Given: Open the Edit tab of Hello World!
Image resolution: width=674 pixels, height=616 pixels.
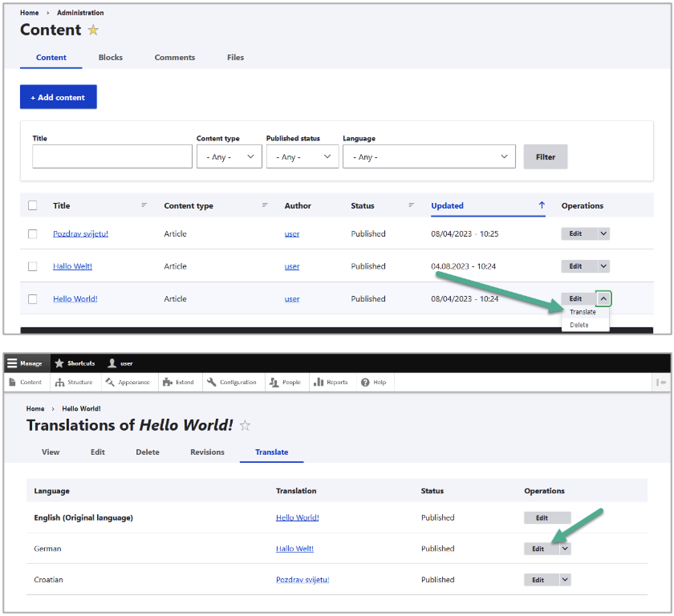Looking at the screenshot, I should (x=97, y=452).
